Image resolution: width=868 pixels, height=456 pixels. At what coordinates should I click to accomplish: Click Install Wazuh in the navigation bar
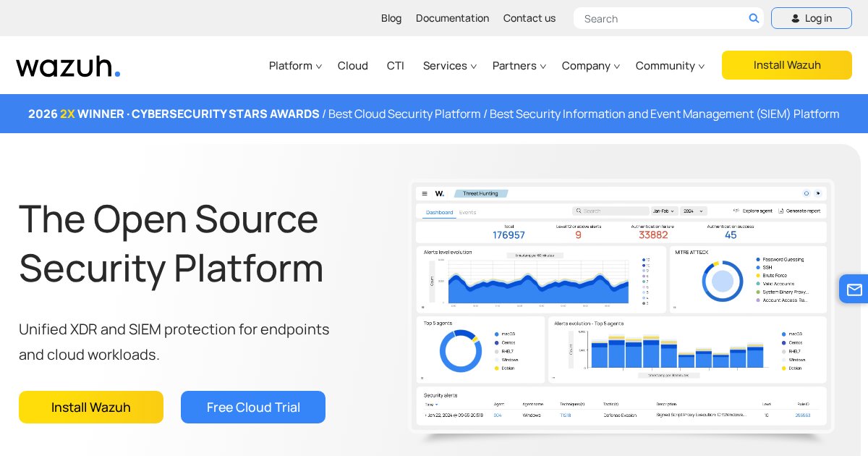click(x=787, y=65)
